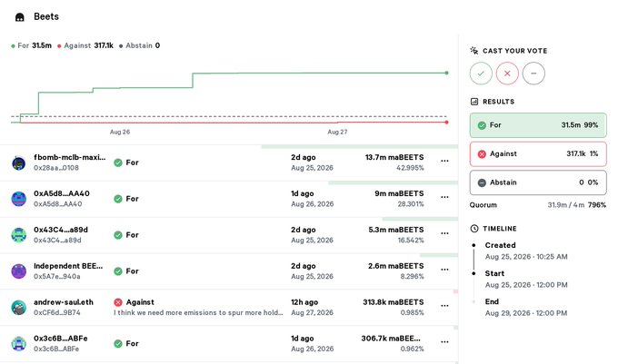Click the Results chart icon
The height and width of the screenshot is (364, 618).
474,102
